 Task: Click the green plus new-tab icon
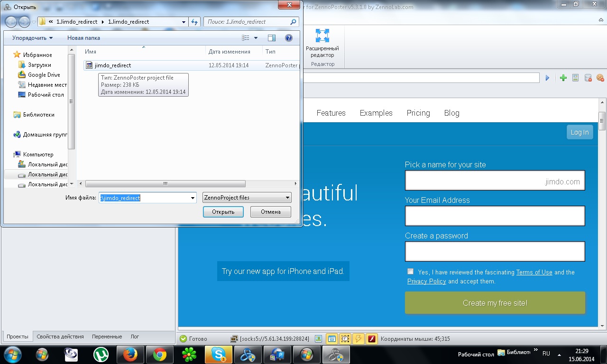563,78
